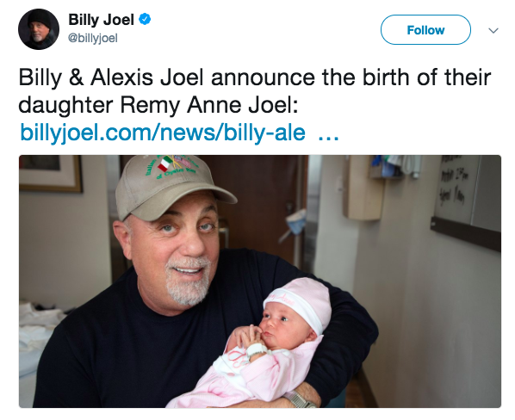This screenshot has width=515, height=420.
Task: Open the billyjoel.com/news link
Action: coord(163,133)
